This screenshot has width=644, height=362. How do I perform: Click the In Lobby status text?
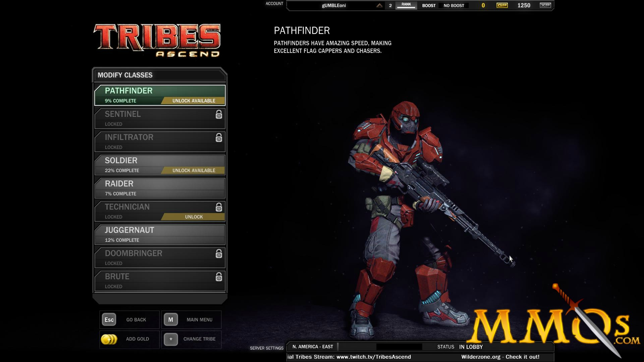[x=471, y=347]
